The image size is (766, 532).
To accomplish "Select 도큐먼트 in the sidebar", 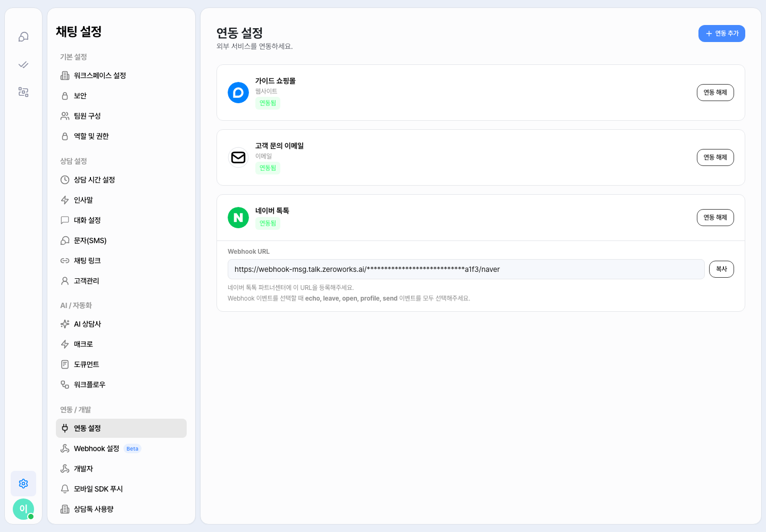I will (121, 364).
